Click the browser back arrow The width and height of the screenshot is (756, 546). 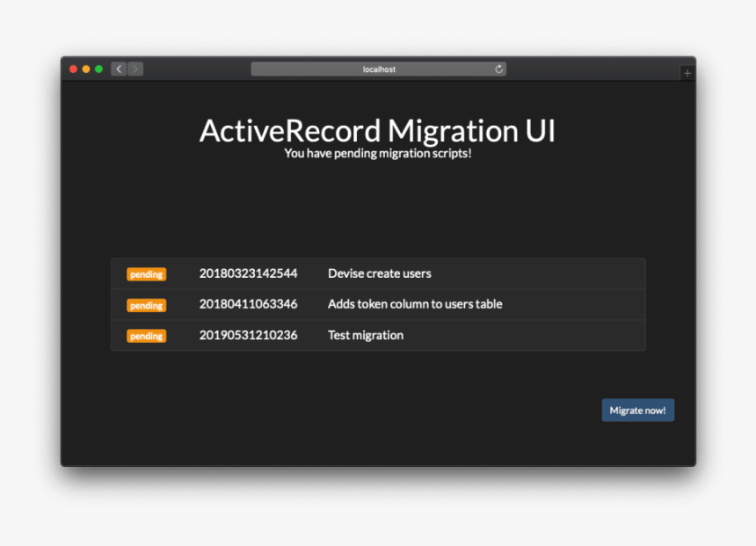tap(119, 69)
